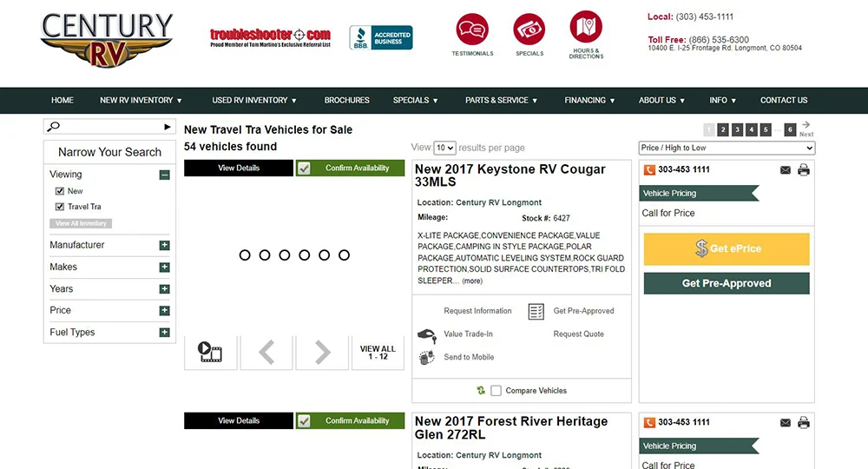Screen dimensions: 868x469
Task: Open the Financing menu
Action: click(589, 100)
